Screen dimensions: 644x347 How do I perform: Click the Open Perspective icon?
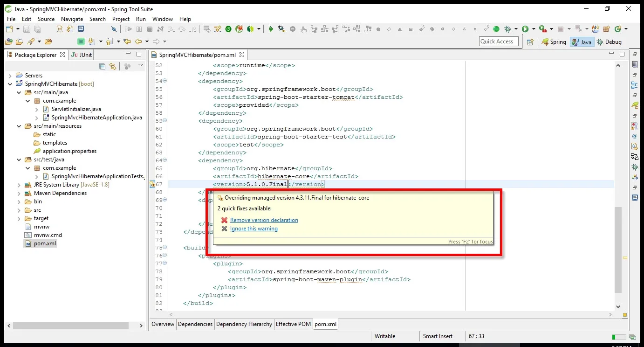[530, 42]
